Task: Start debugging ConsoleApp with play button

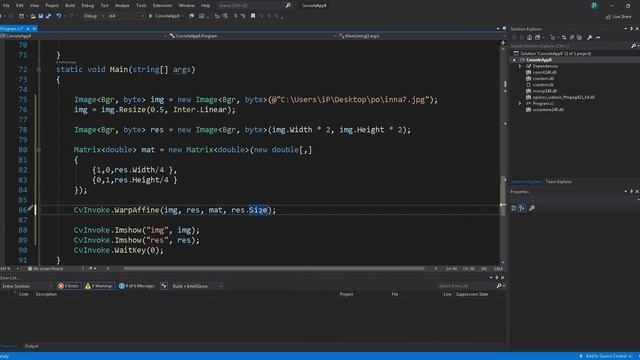Action: tap(164, 16)
